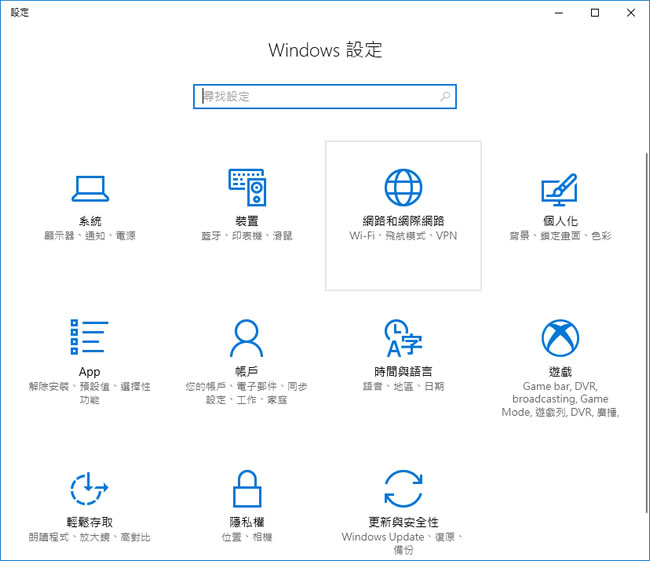The image size is (650, 561).
Task: Click 語音、地區、日期 description
Action: [403, 386]
